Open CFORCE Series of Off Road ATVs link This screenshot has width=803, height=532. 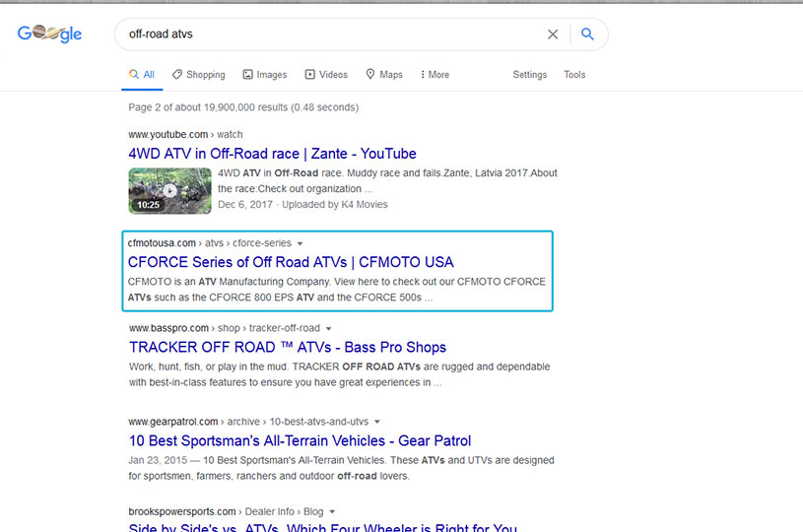point(291,262)
